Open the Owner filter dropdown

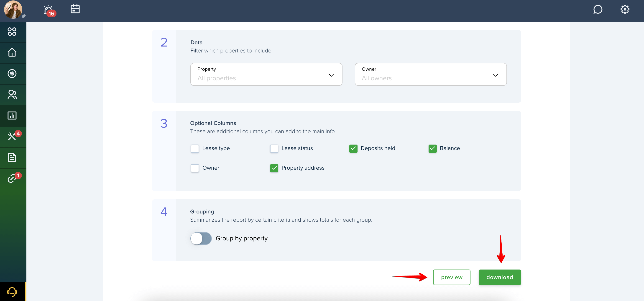[x=430, y=74]
